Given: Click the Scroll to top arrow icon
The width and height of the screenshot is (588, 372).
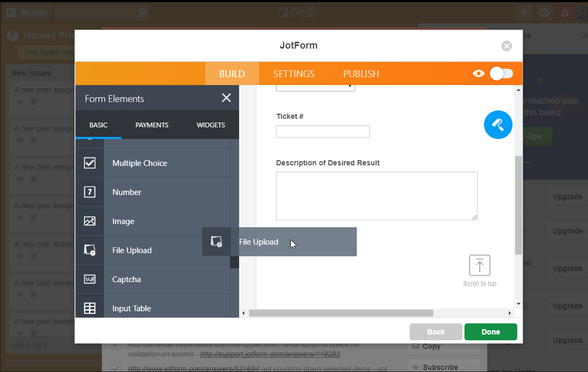Looking at the screenshot, I should click(x=479, y=265).
